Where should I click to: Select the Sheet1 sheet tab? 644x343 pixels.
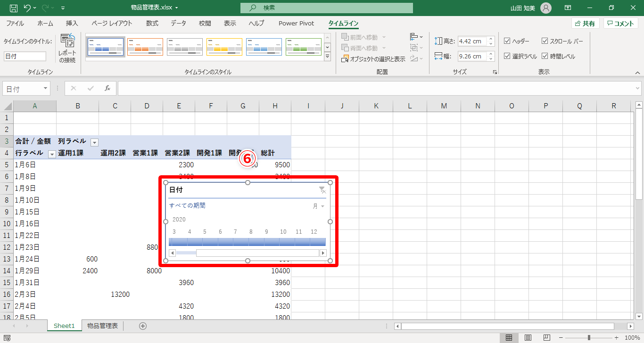click(64, 326)
